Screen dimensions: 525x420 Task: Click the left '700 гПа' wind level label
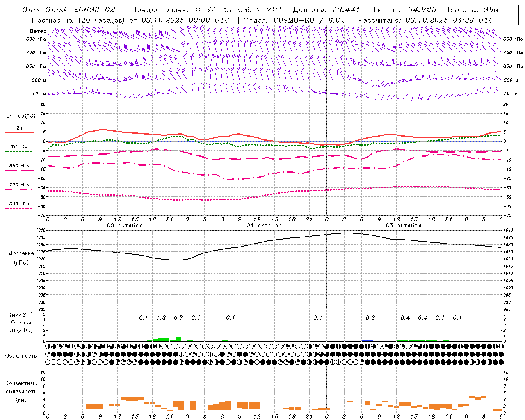point(36,52)
